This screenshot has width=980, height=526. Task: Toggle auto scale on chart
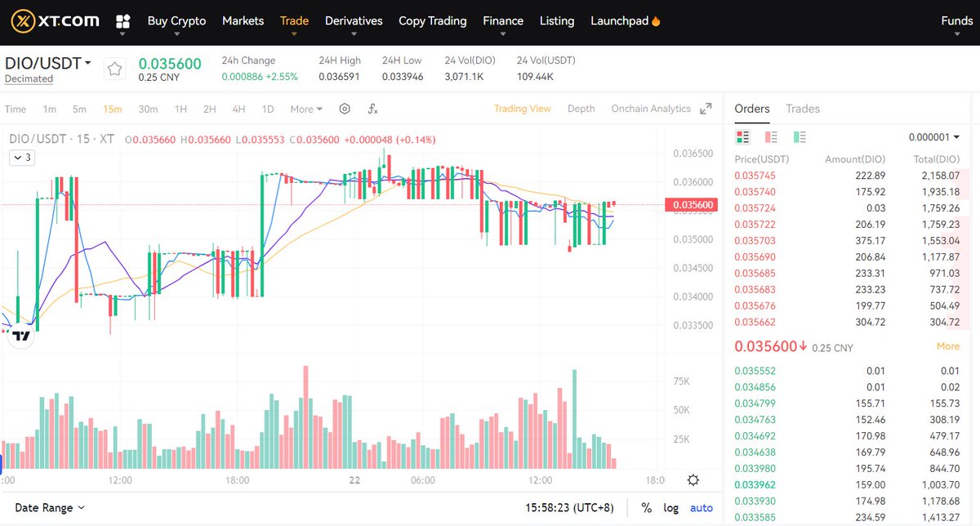[x=702, y=508]
